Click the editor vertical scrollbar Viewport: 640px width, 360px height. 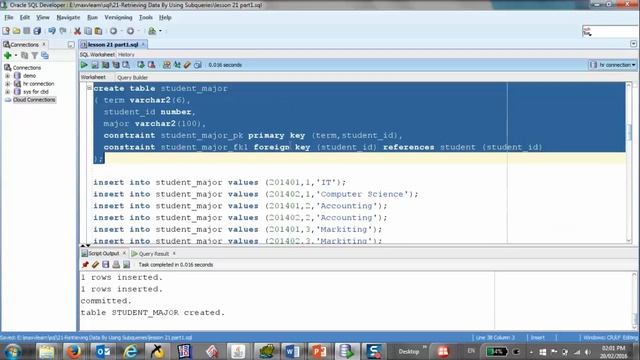[x=629, y=162]
